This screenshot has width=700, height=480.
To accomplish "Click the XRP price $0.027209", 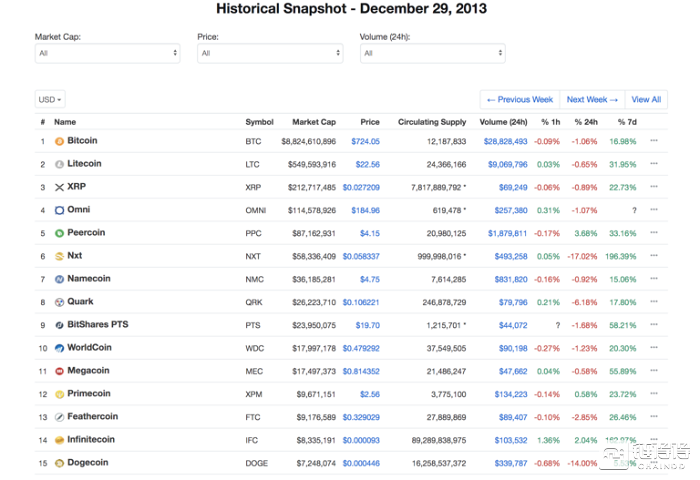I will 361,188.
